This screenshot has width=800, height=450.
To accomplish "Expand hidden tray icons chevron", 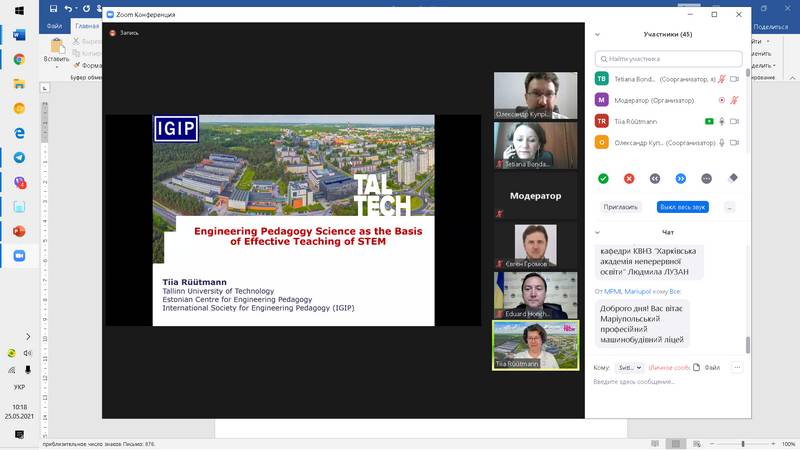I will click(28, 336).
